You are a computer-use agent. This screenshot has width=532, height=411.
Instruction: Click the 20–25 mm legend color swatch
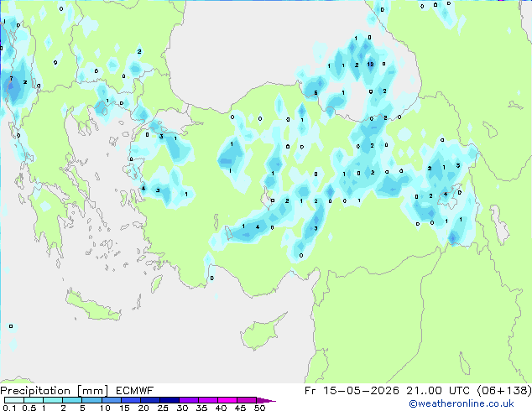(149, 400)
